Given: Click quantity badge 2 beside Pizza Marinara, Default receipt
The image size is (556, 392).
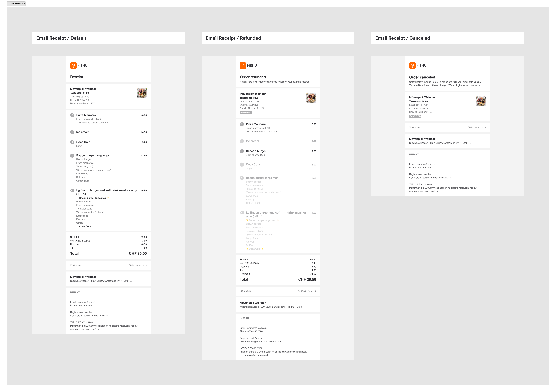Looking at the screenshot, I should pyautogui.click(x=72, y=115).
